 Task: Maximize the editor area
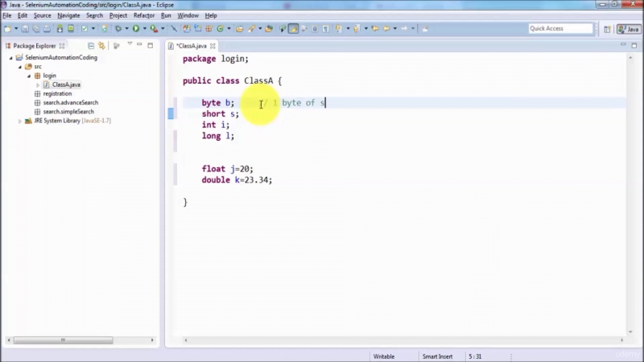(x=634, y=45)
